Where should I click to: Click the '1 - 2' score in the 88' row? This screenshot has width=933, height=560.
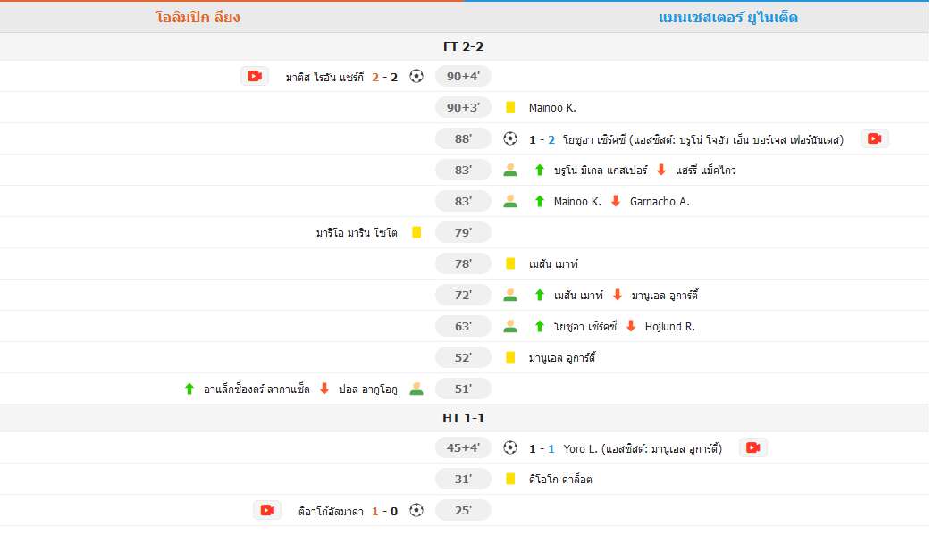point(542,139)
